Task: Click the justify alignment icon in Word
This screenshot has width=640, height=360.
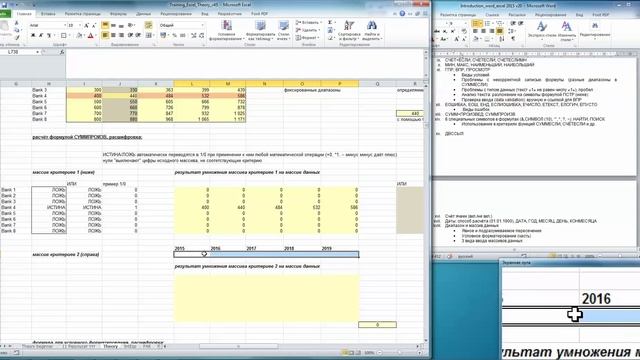Action: pos(500,31)
